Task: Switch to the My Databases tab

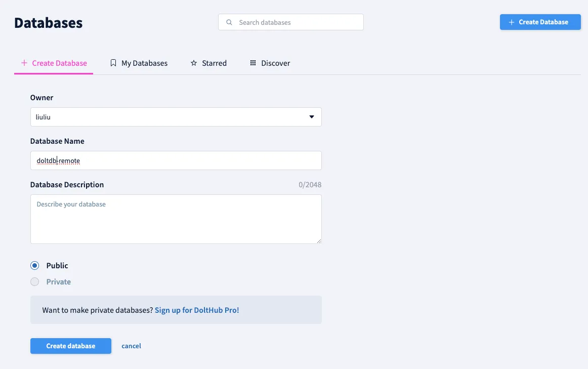Action: 144,63
